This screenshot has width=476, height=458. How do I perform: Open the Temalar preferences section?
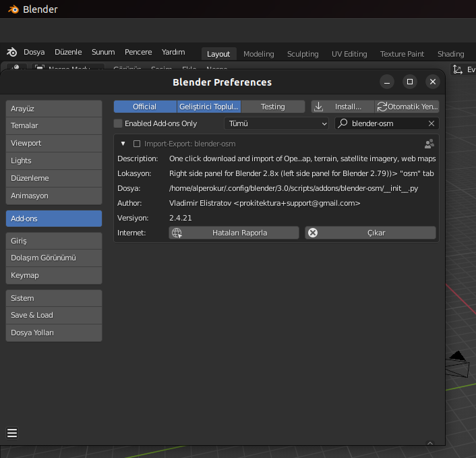[x=54, y=125]
